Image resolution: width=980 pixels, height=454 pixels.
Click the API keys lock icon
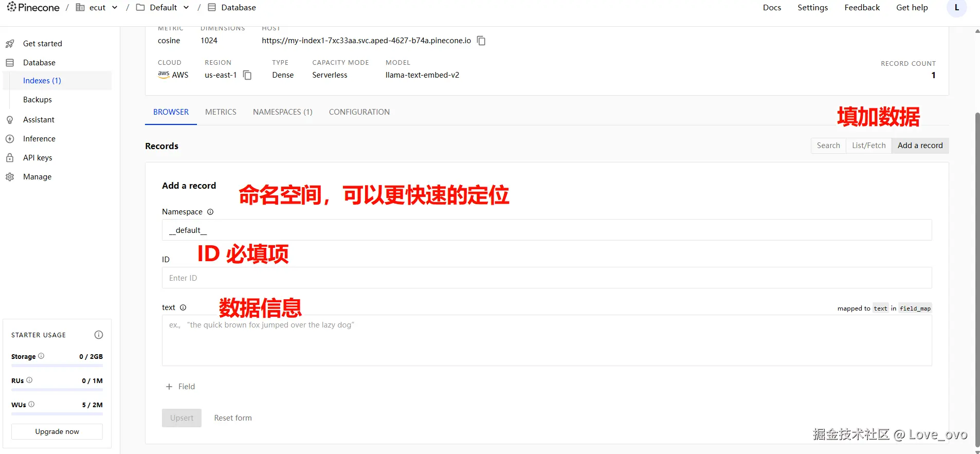(x=10, y=158)
